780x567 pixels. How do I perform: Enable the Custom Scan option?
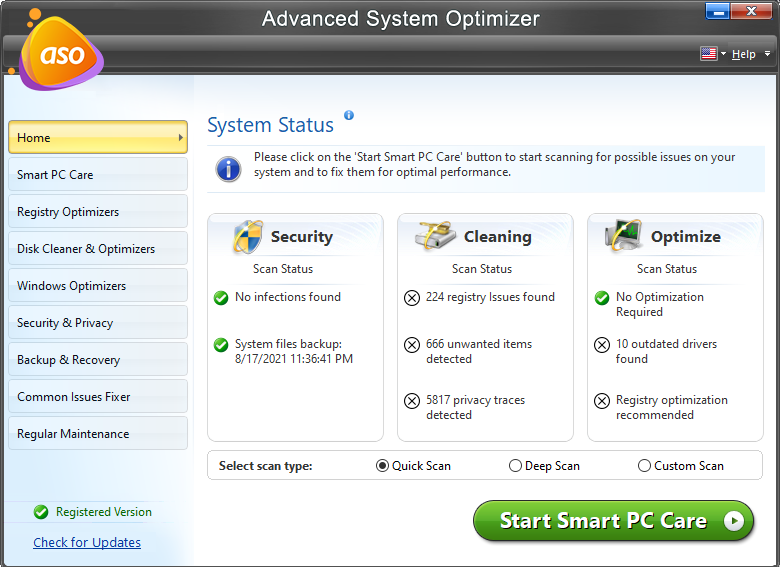pos(644,466)
